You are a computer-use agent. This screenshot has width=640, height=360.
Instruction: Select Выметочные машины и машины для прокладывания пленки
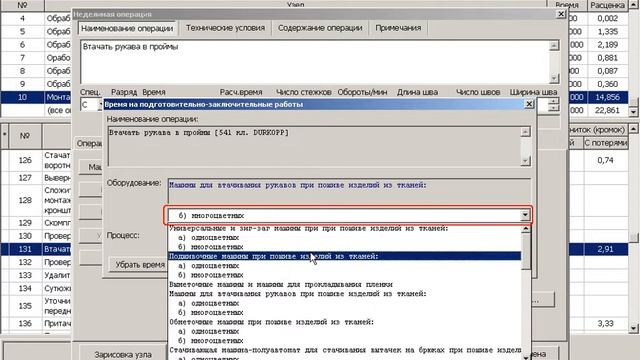[344, 284]
